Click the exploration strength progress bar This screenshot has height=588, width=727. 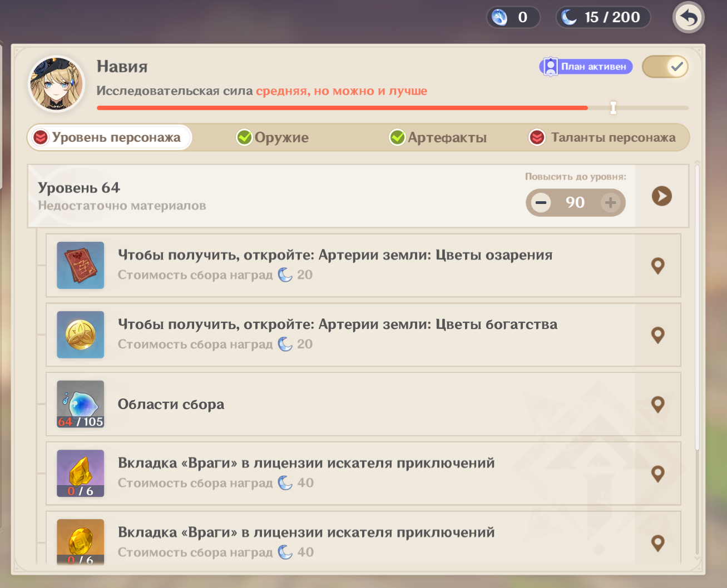point(393,108)
